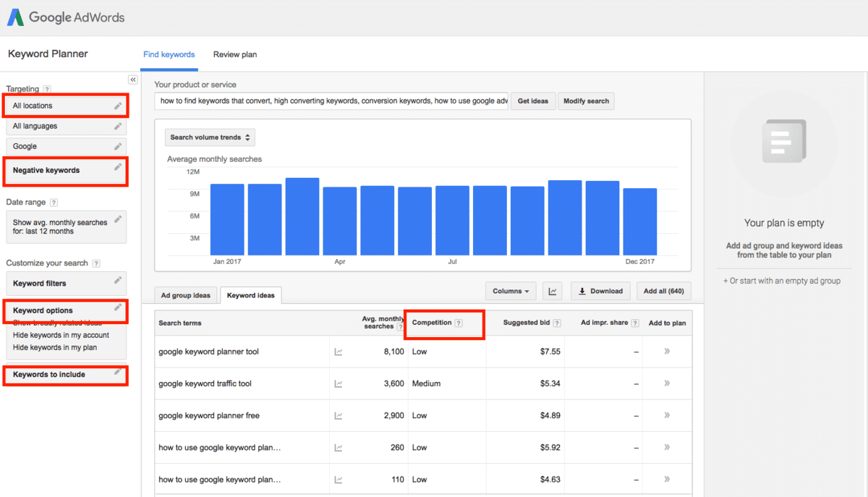The width and height of the screenshot is (868, 497).
Task: Collapse the left sidebar with the double-arrow icon
Action: 133,80
